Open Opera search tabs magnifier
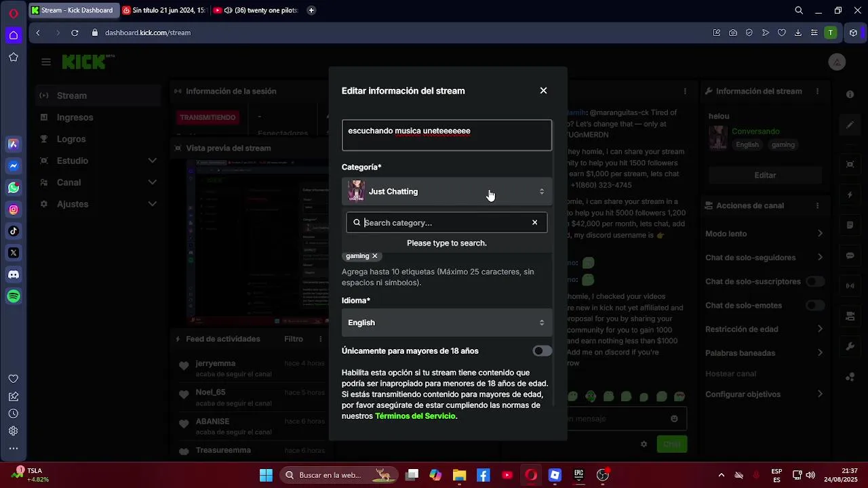 [799, 10]
